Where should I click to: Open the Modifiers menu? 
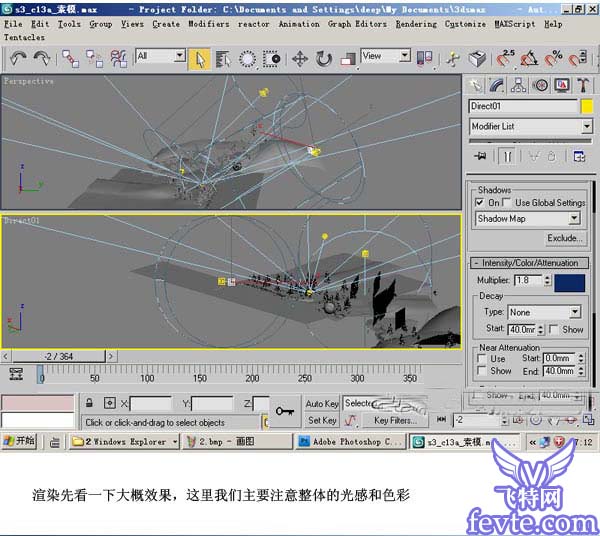pos(209,24)
